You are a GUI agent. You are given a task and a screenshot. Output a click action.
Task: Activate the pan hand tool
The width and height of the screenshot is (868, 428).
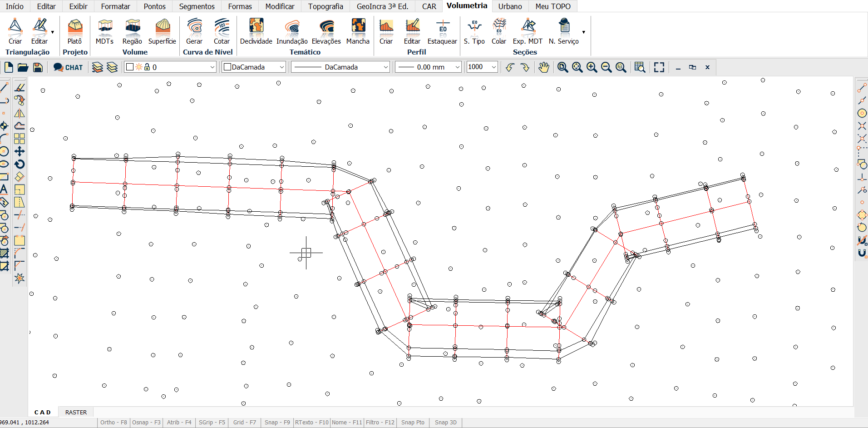click(x=543, y=67)
